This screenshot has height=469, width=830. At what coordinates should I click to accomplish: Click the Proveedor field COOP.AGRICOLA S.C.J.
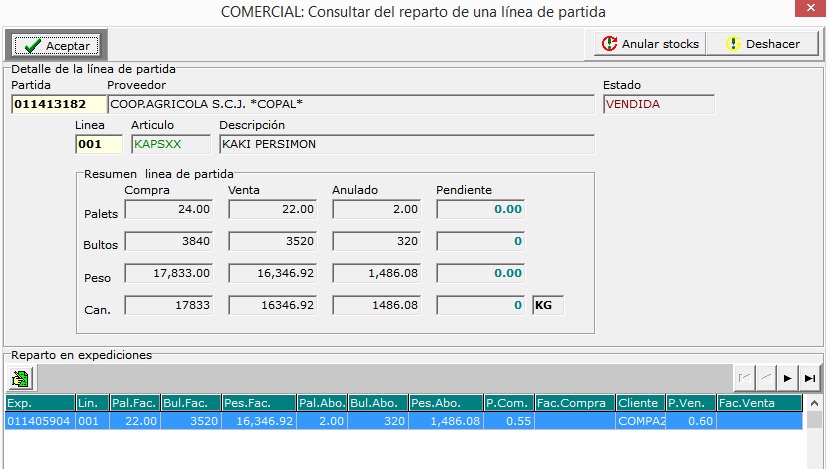[350, 104]
